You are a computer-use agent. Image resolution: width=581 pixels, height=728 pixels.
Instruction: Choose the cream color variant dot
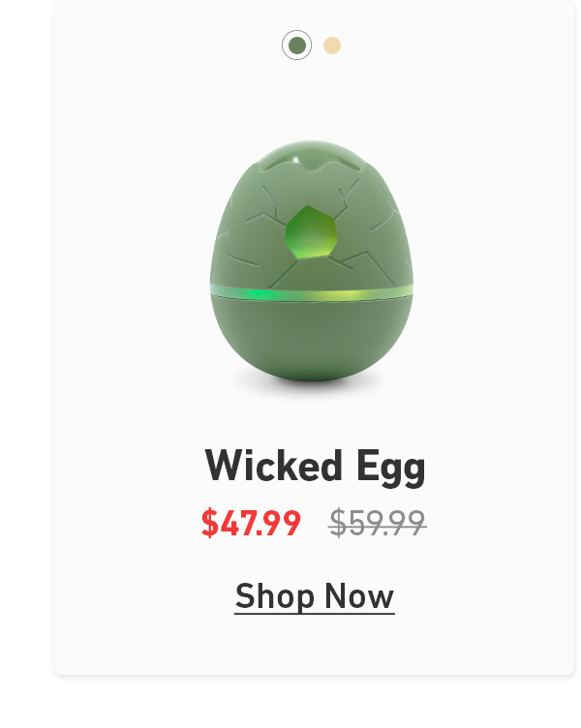[332, 45]
